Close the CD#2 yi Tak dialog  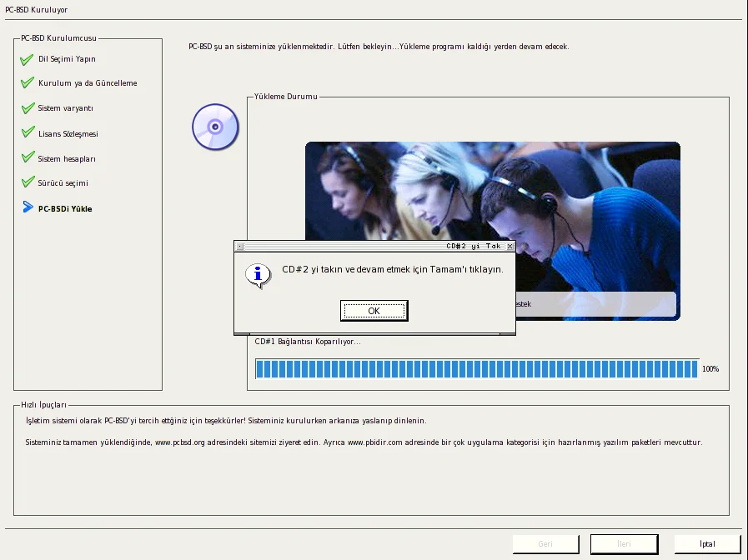510,247
